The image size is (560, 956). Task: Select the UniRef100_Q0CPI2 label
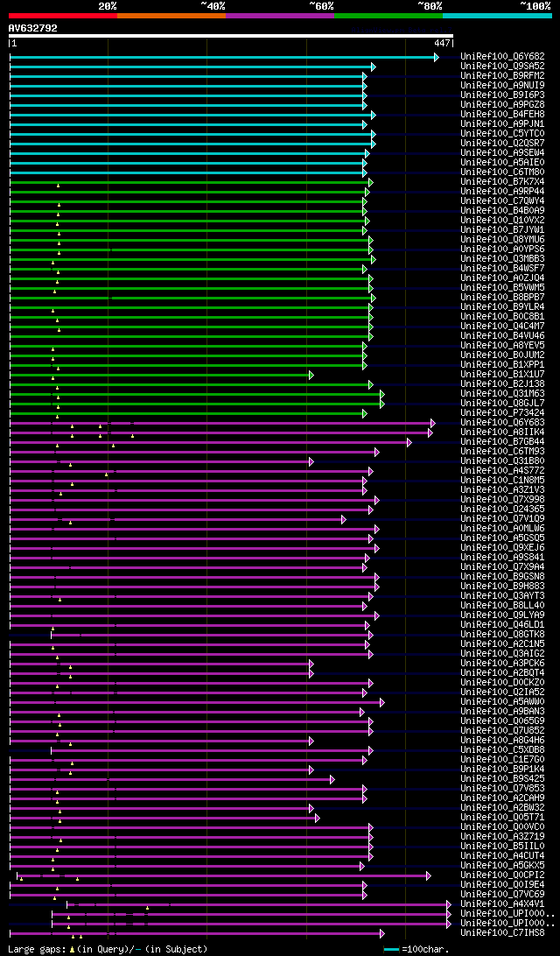pyautogui.click(x=503, y=875)
